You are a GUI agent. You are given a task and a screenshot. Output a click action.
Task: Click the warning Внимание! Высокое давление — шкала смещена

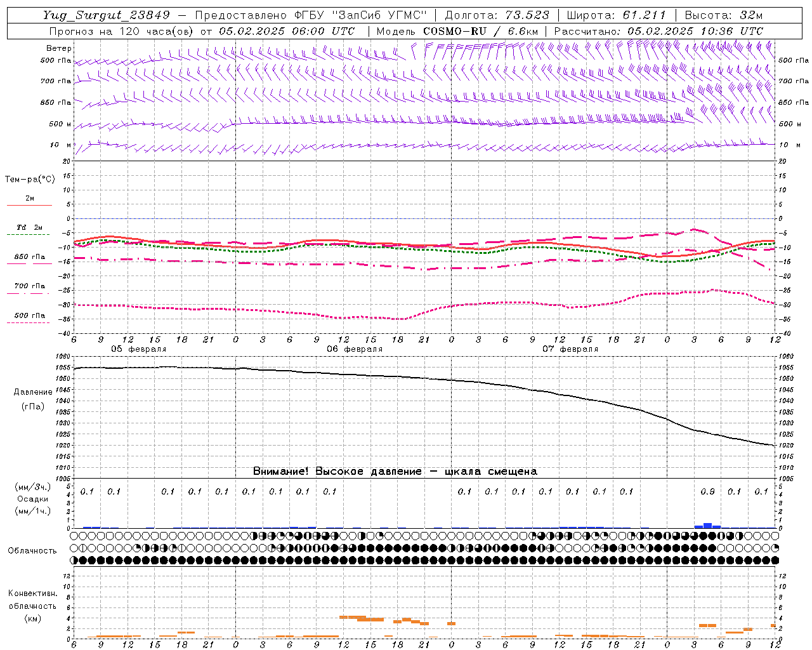[395, 471]
